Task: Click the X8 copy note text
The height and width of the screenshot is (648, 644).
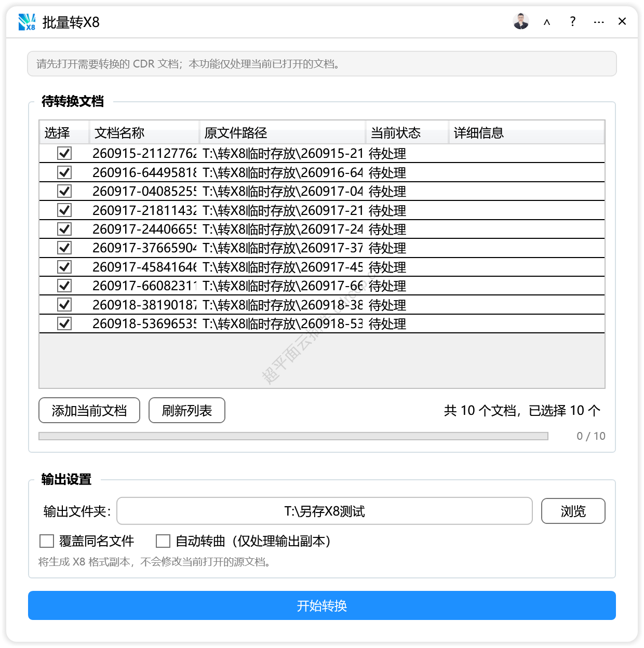Action: point(156,562)
